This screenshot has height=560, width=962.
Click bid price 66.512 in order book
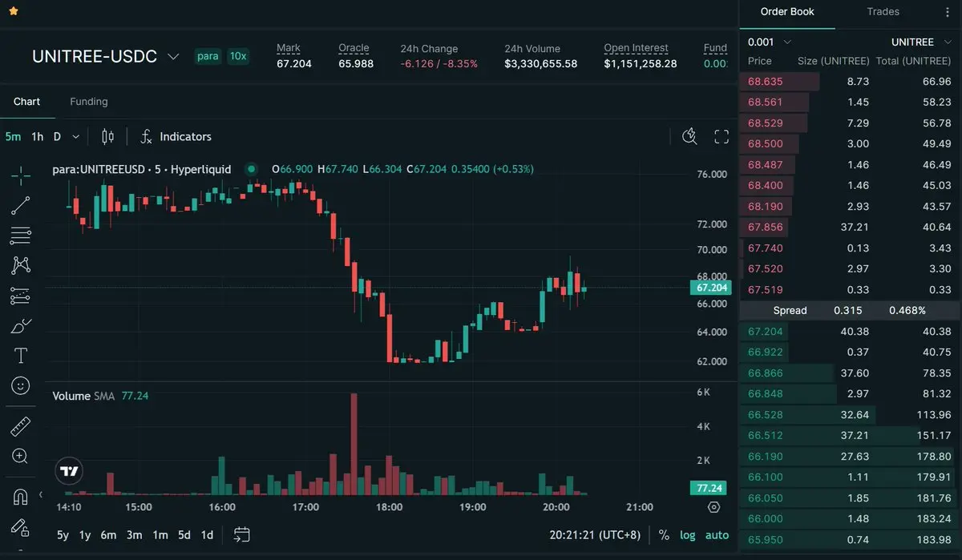pos(765,435)
